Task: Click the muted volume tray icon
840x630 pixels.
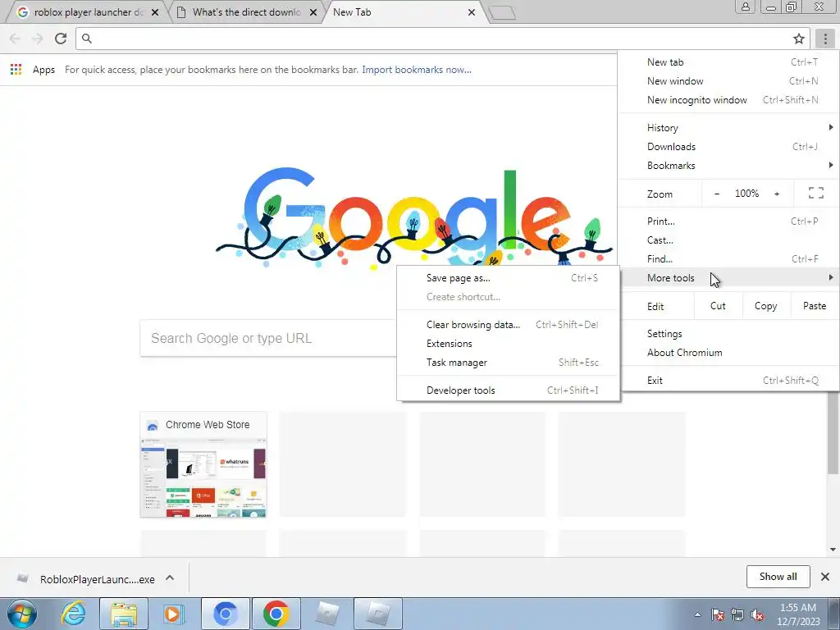Action: coord(757,614)
